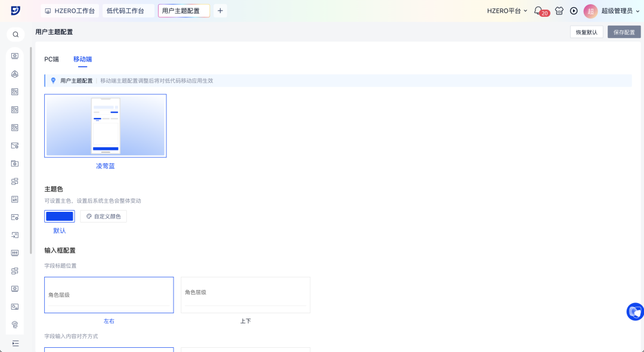Click the floating assistant icon at right edge
This screenshot has width=644, height=352.
(x=635, y=311)
